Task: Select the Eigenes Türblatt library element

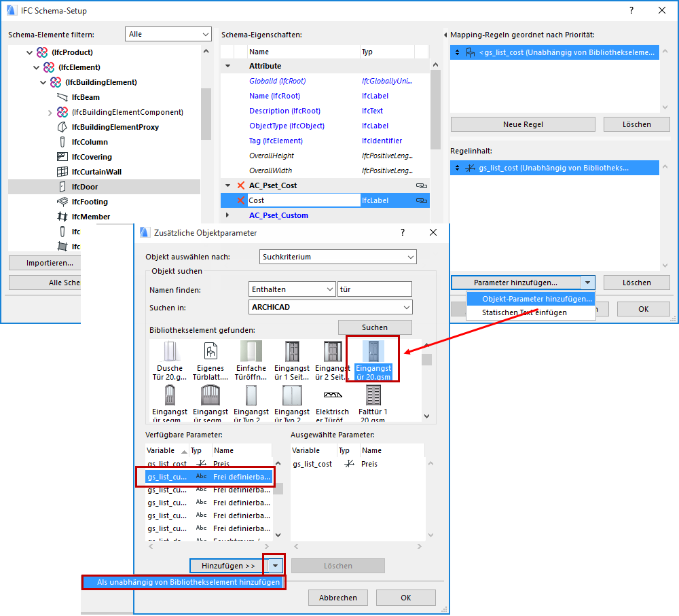Action: (x=210, y=361)
